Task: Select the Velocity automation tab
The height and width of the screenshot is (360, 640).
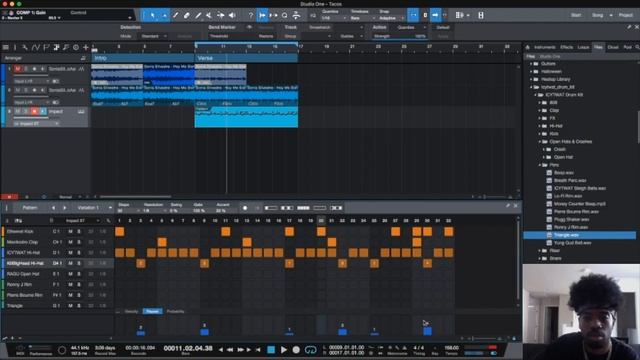Action: coord(131,311)
